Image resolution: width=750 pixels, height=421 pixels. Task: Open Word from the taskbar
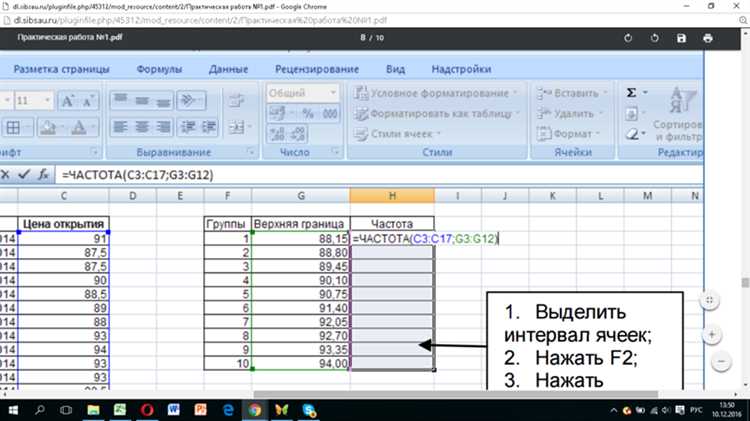tap(174, 410)
